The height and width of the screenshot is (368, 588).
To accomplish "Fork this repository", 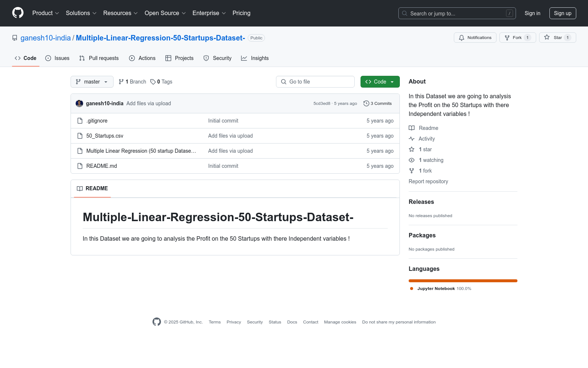I will pyautogui.click(x=518, y=38).
